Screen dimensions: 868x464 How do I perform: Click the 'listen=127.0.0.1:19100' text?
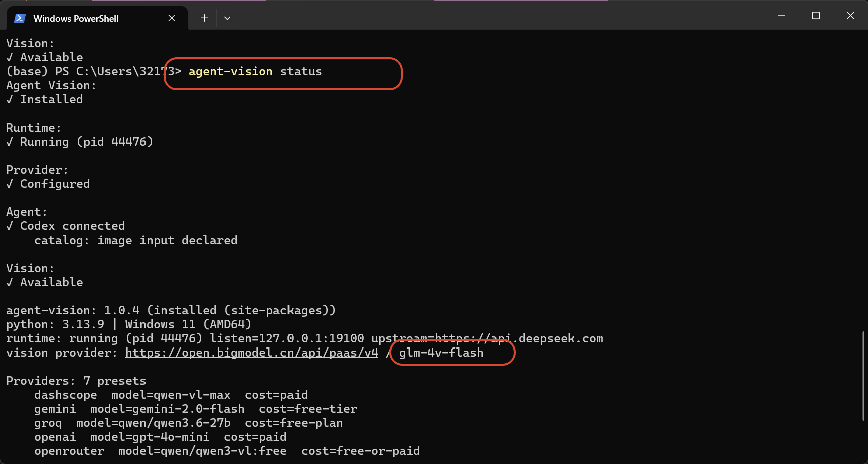[x=287, y=339]
